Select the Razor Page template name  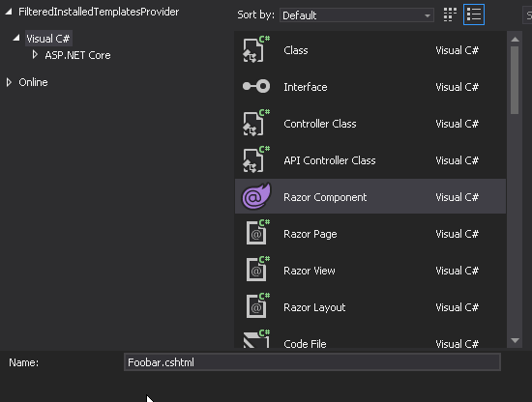310,234
